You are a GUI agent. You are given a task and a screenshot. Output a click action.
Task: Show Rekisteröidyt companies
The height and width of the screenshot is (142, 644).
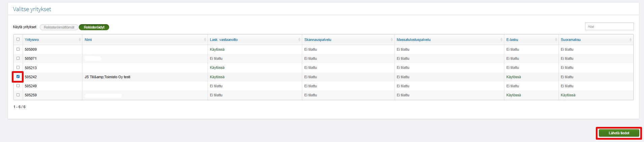94,27
